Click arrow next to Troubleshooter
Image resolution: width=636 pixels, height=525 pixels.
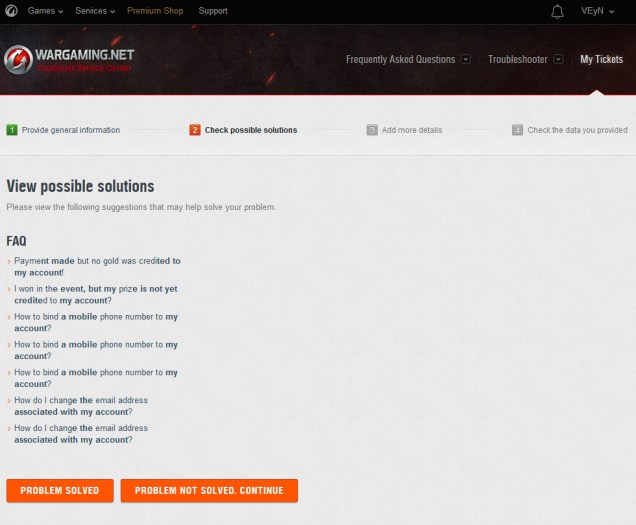(558, 60)
